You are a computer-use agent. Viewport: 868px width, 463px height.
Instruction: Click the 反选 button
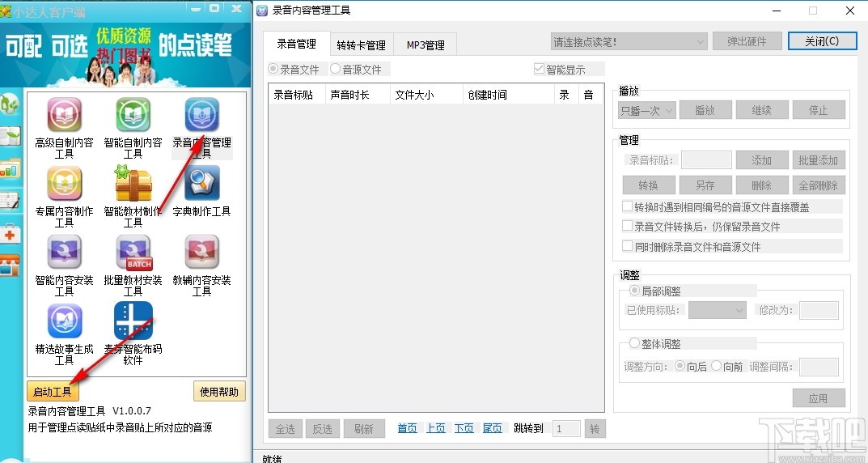[323, 429]
